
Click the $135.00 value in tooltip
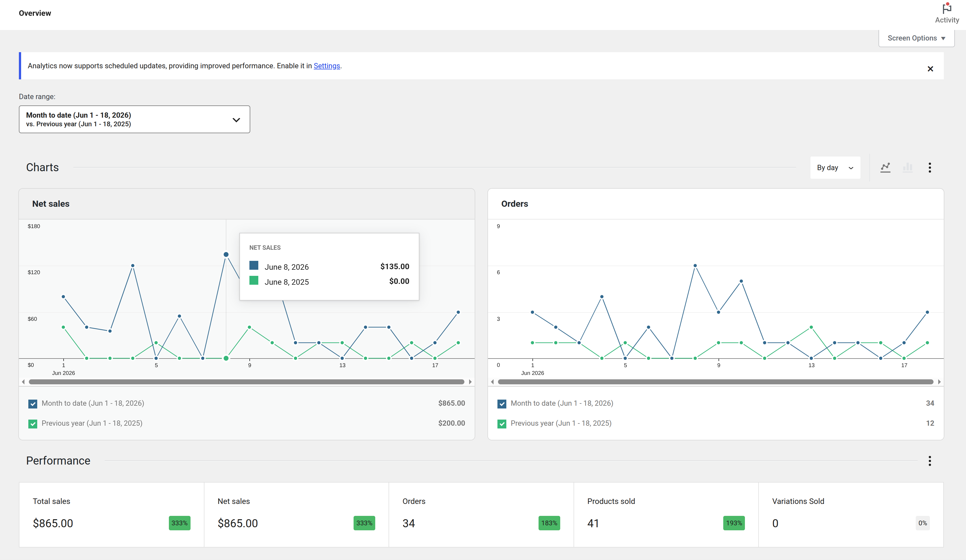tap(394, 266)
